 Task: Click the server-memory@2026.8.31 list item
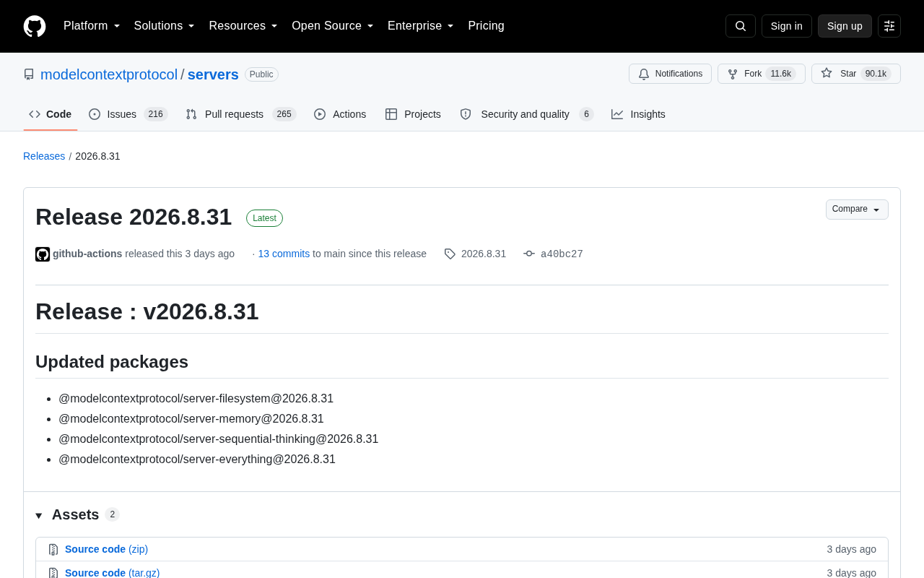pos(191,419)
